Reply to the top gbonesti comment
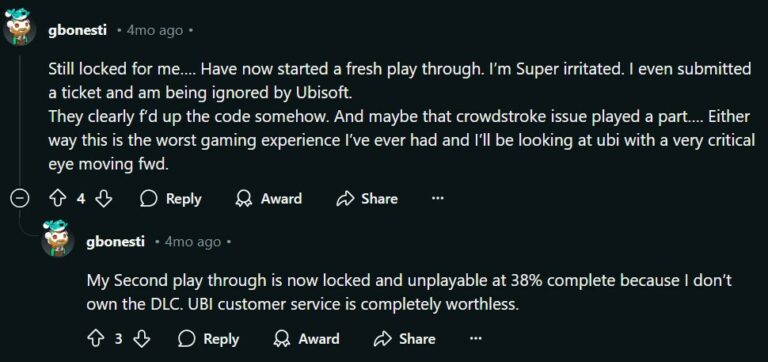Viewport: 768px width, 362px height. (170, 199)
